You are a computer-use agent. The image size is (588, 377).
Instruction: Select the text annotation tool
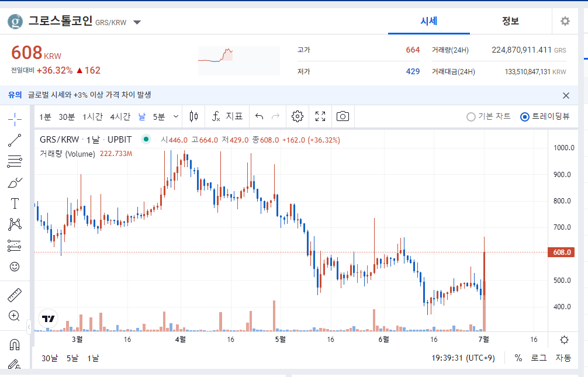click(15, 203)
